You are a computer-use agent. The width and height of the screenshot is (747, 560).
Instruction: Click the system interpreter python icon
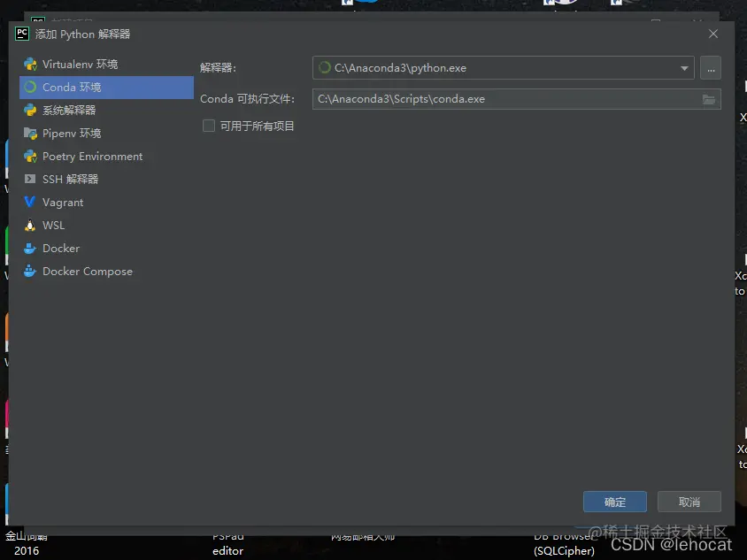click(30, 111)
